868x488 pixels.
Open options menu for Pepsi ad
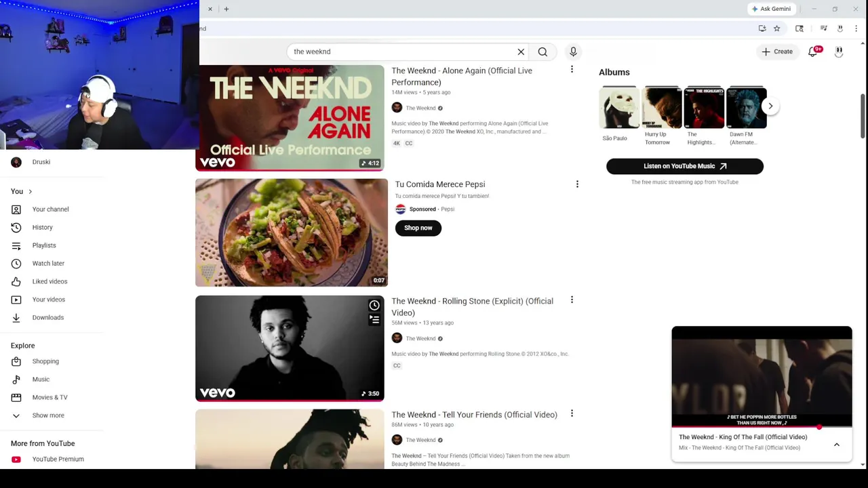(x=577, y=184)
